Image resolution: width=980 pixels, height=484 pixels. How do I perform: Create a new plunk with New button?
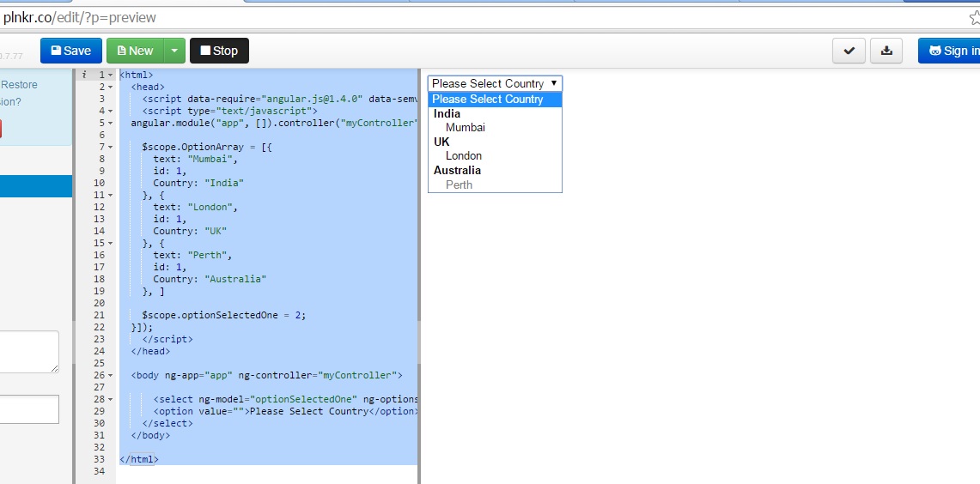click(135, 51)
